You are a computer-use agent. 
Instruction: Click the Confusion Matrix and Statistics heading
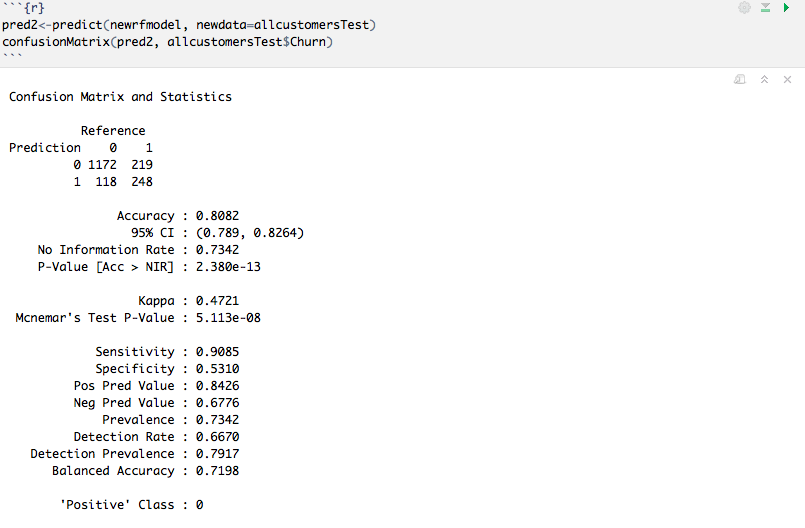click(x=120, y=97)
